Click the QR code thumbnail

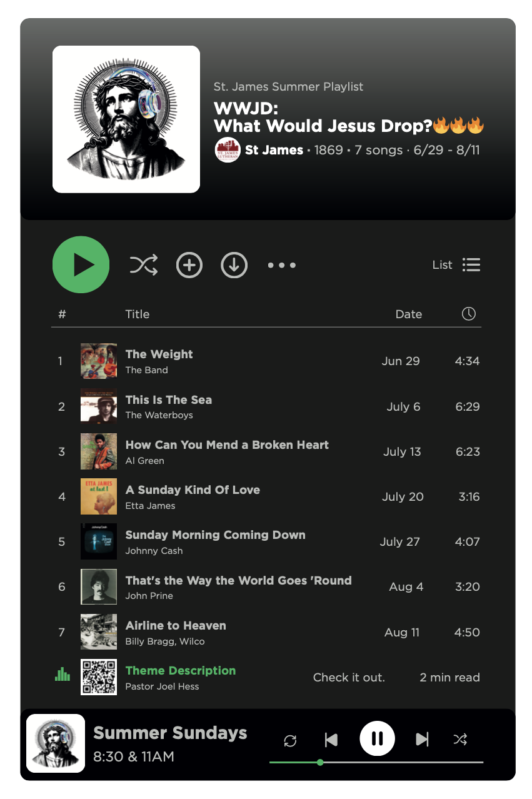(99, 677)
